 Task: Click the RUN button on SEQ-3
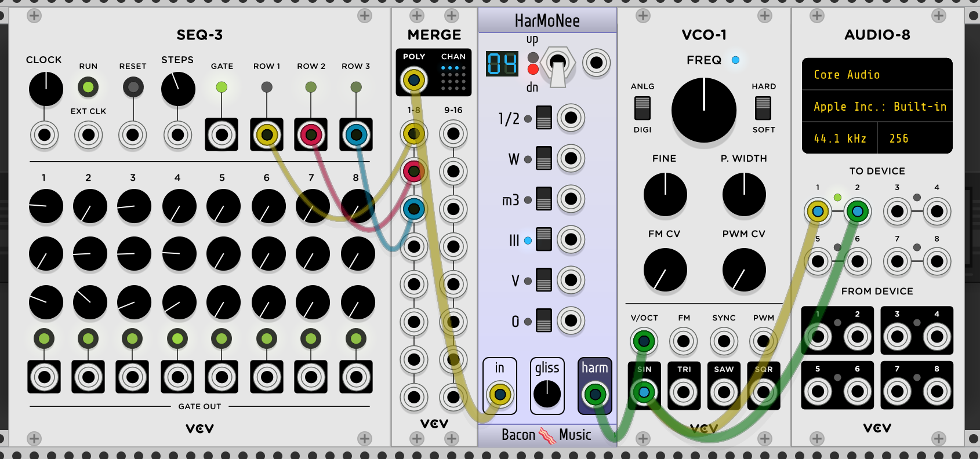(88, 88)
